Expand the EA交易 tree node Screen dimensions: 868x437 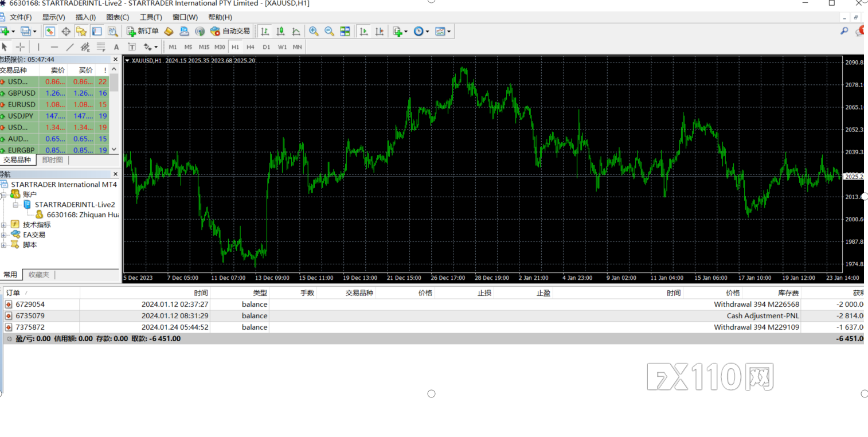[4, 235]
